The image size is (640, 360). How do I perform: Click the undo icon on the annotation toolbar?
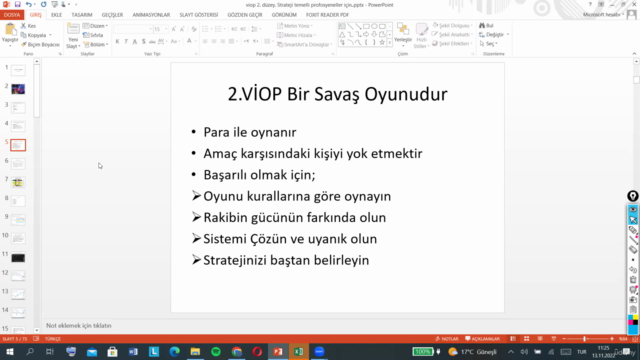point(633,270)
